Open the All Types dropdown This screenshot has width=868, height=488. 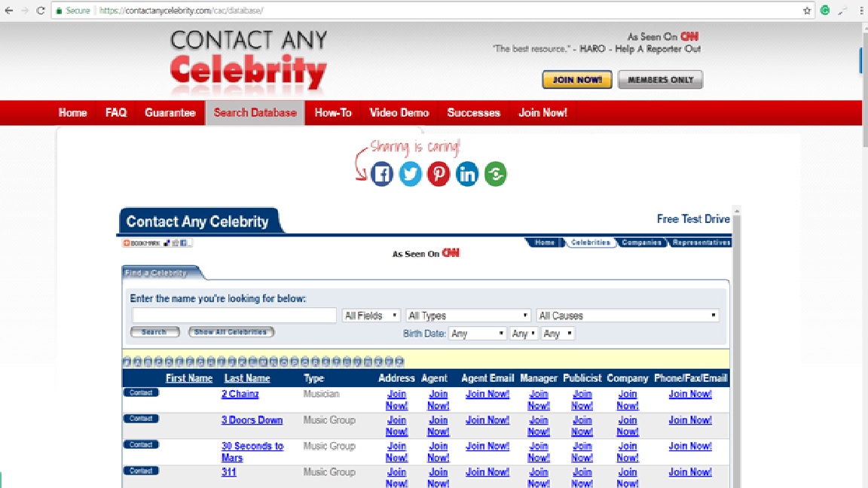pyautogui.click(x=469, y=316)
